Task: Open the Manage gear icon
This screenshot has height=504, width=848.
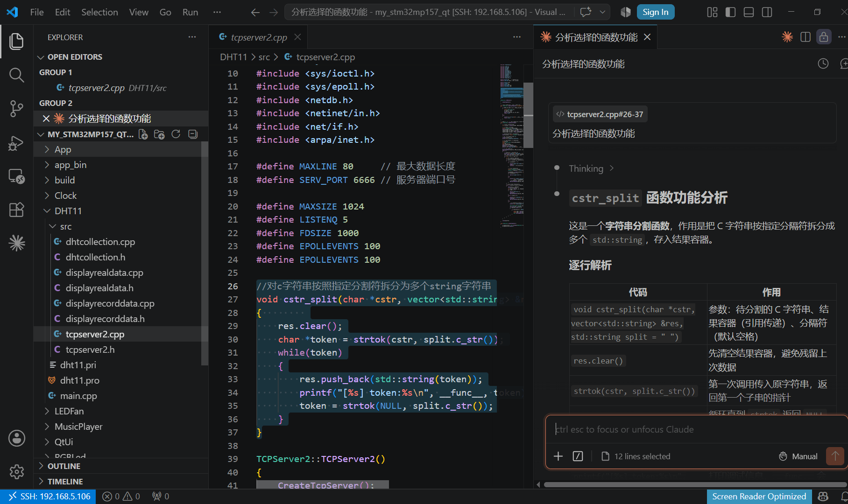Action: (17, 472)
